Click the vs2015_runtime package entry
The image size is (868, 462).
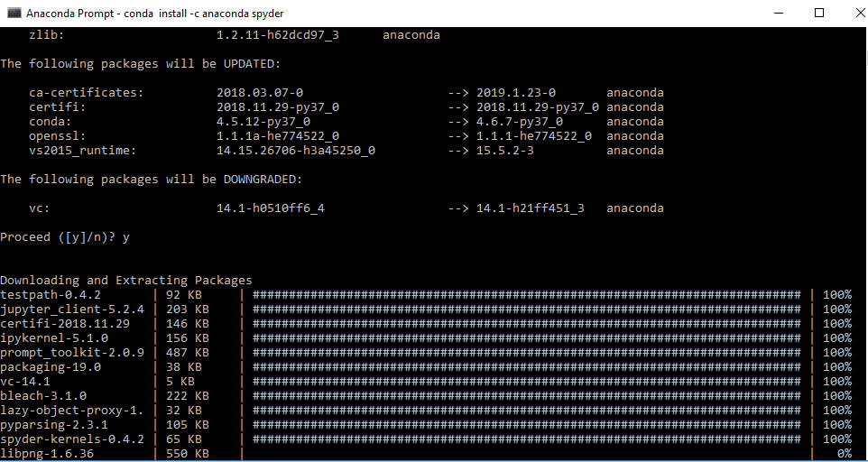tap(82, 151)
